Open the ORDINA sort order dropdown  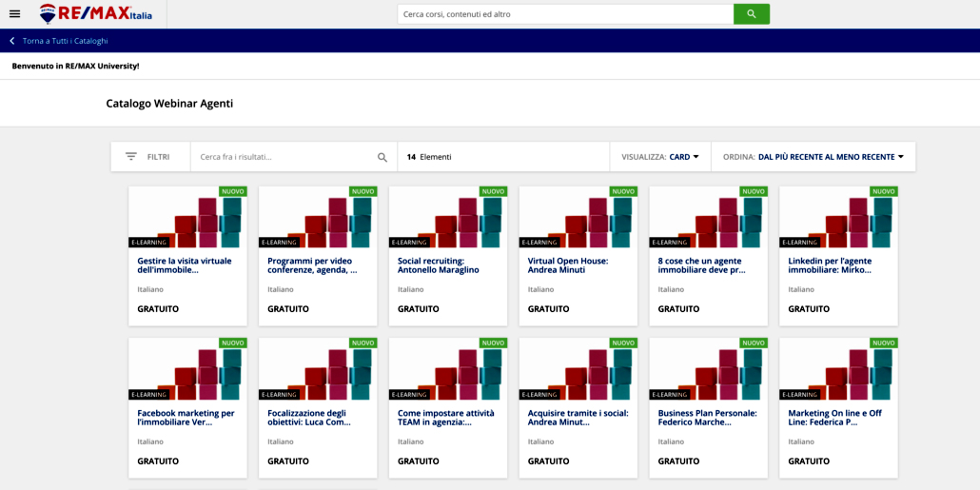[813, 157]
